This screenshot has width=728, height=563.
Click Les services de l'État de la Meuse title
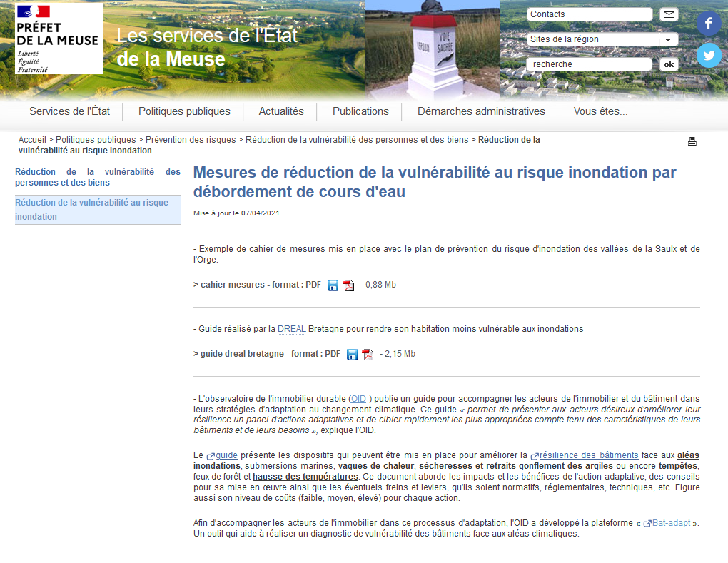[x=206, y=47]
